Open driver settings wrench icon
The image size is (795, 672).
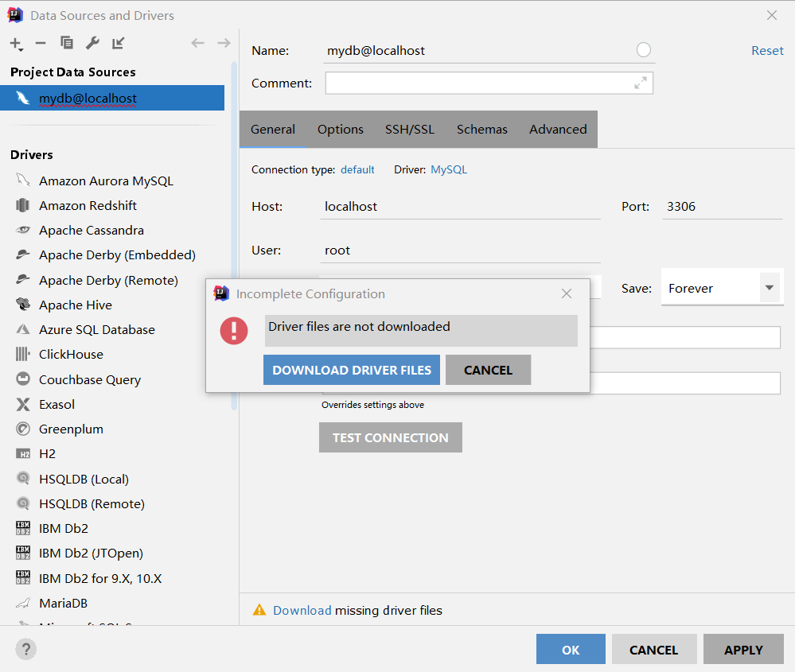click(92, 43)
